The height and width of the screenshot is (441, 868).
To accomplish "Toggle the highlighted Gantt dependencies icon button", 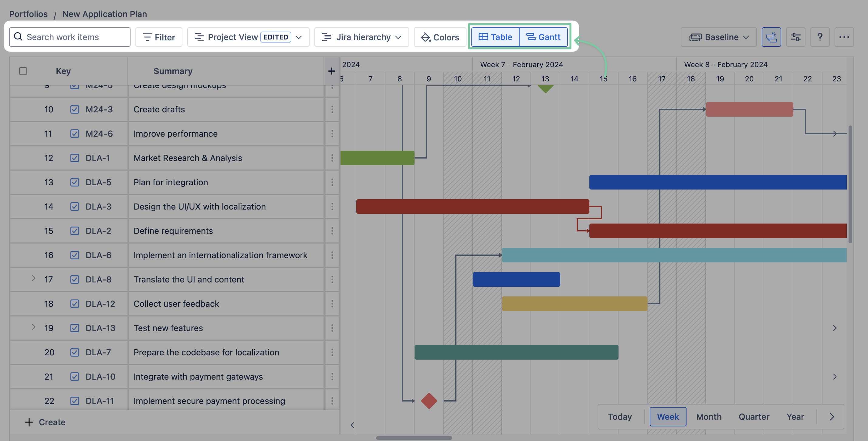I will (771, 37).
